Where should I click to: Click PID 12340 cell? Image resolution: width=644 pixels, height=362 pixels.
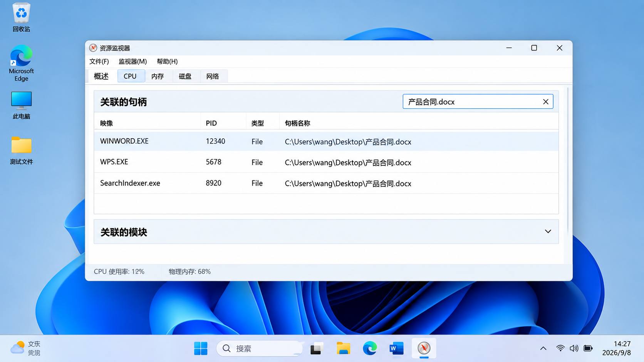coord(215,141)
